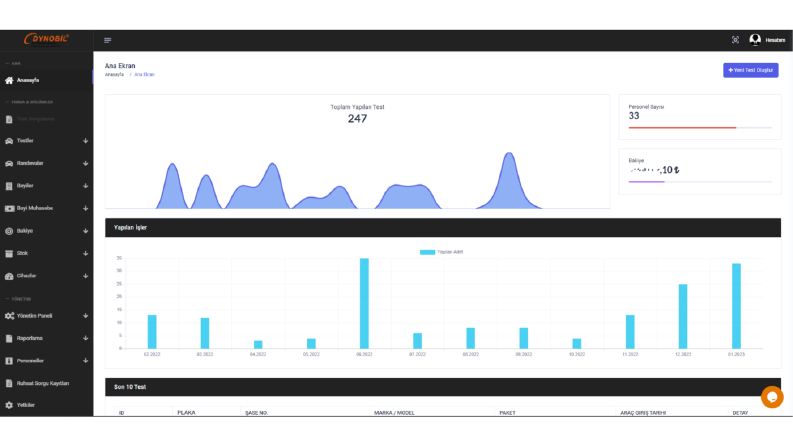Click the 01.2023 bar in the chart
The image size is (793, 446).
coord(736,306)
